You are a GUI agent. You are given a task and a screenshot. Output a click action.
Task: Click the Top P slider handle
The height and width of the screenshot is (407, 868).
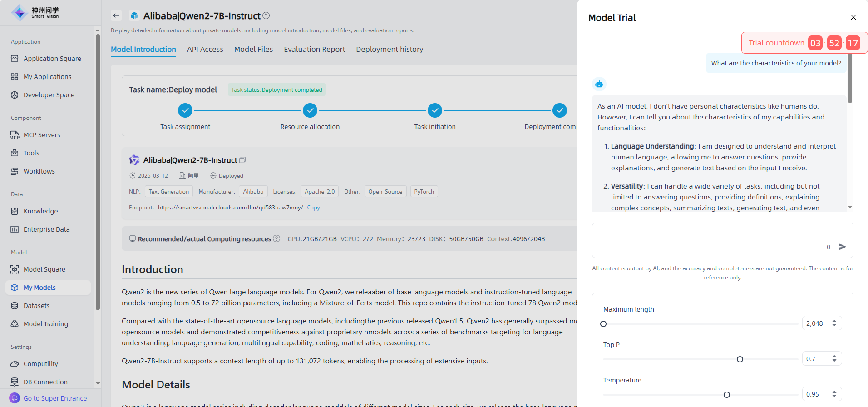(740, 359)
